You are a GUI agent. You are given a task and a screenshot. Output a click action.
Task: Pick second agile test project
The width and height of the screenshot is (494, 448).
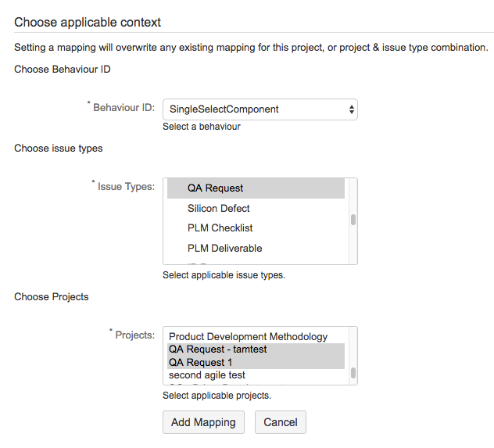tap(206, 375)
